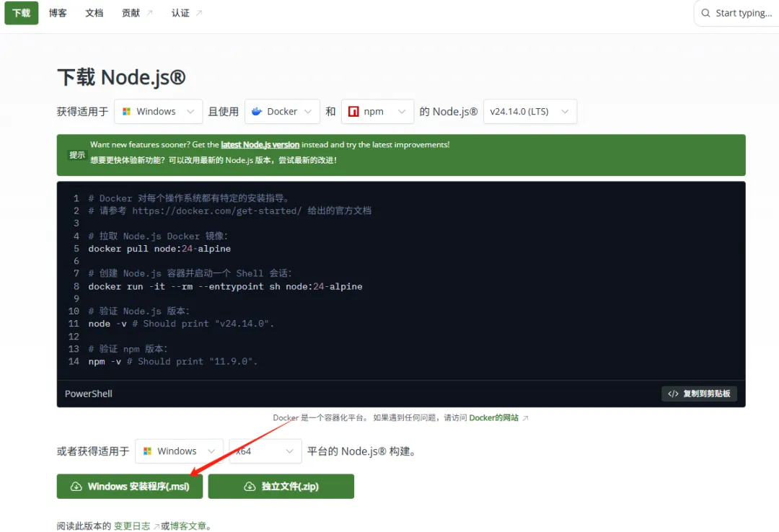Click the cloud download icon on the .msi button
779x532 pixels.
tap(76, 487)
